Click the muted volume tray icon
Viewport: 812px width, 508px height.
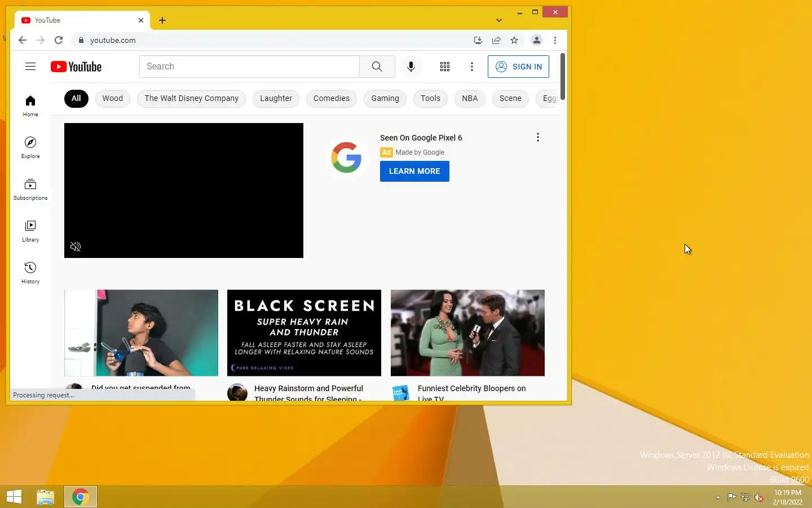[x=759, y=497]
